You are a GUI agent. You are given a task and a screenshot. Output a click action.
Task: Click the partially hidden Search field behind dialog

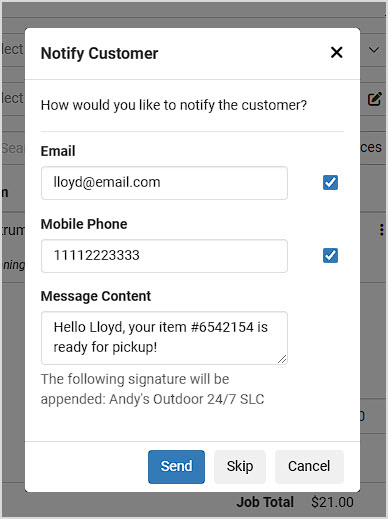(x=13, y=148)
